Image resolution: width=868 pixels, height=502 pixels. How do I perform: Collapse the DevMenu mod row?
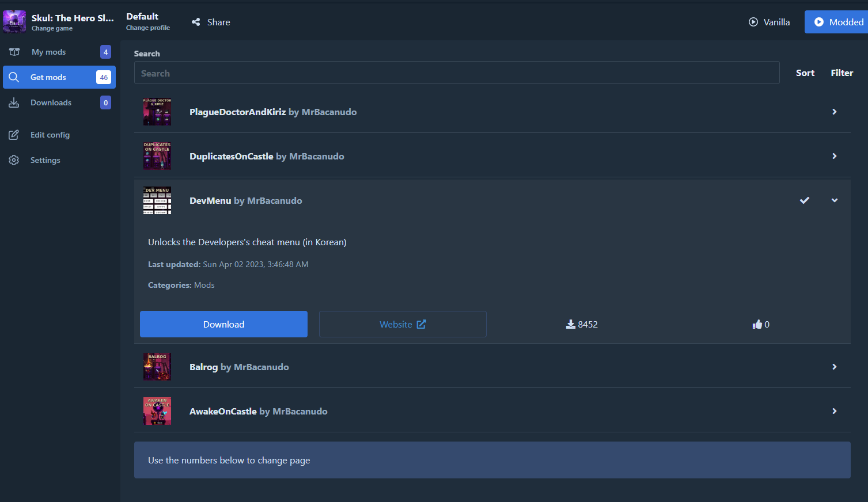(x=492, y=200)
